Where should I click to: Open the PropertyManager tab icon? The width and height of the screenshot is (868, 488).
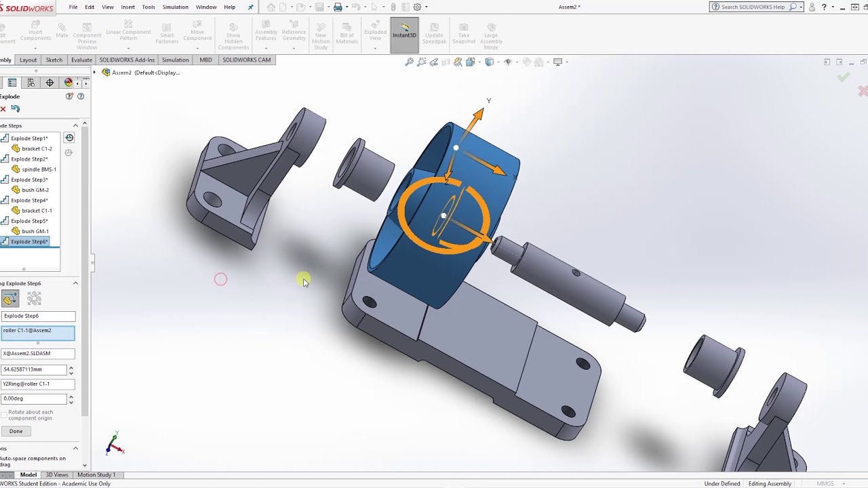tap(12, 83)
